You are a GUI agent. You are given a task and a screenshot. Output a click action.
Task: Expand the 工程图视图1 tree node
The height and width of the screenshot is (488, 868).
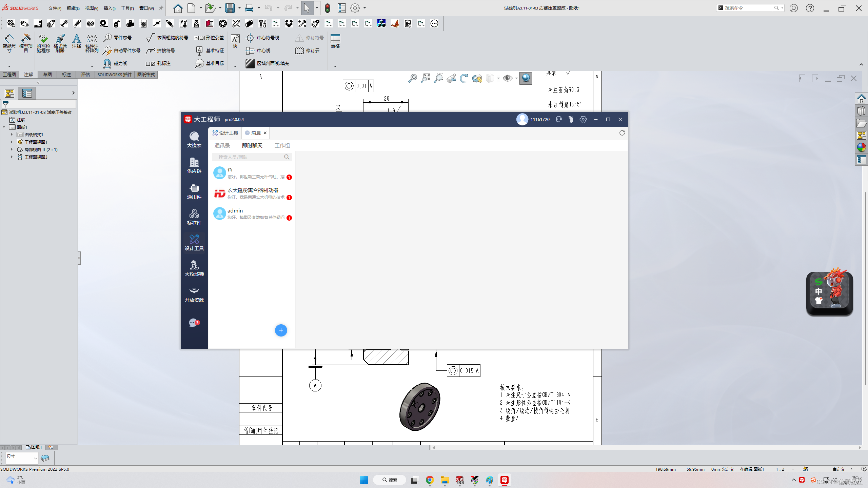12,142
